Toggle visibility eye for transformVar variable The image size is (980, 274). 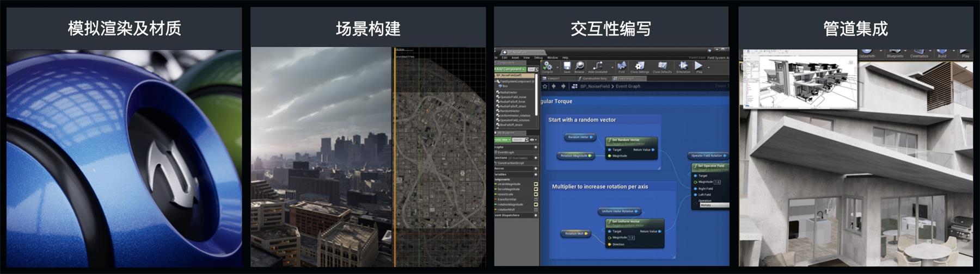(x=536, y=200)
